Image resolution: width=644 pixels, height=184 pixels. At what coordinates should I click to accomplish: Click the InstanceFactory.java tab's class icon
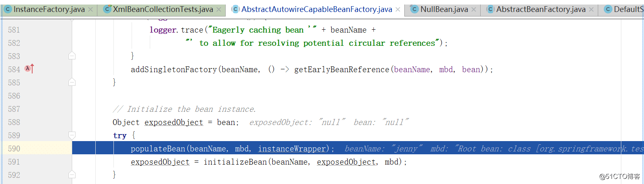(x=8, y=9)
